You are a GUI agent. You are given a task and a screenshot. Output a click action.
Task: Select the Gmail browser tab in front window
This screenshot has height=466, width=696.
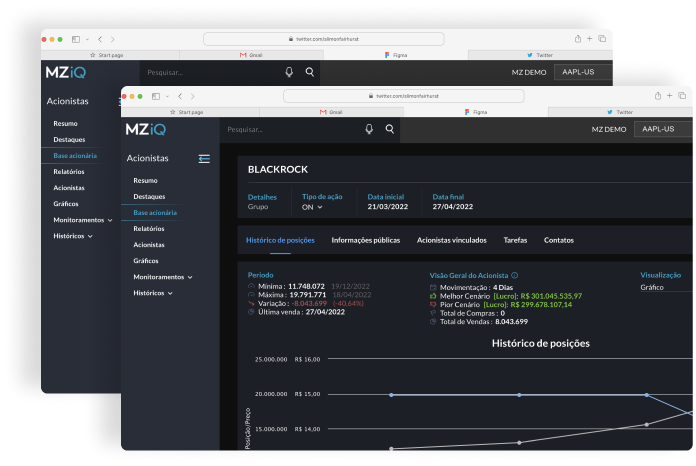pos(331,112)
